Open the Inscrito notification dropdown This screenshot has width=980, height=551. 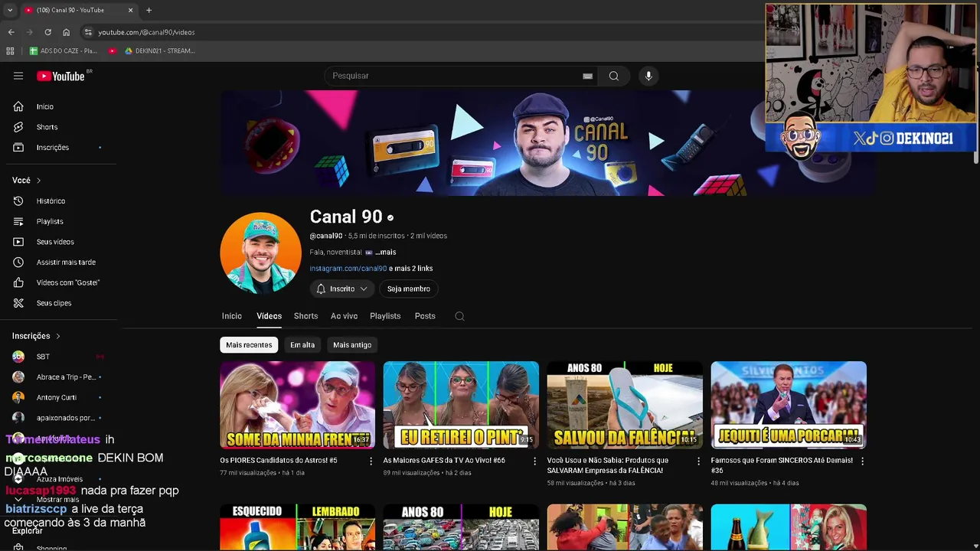[342, 289]
